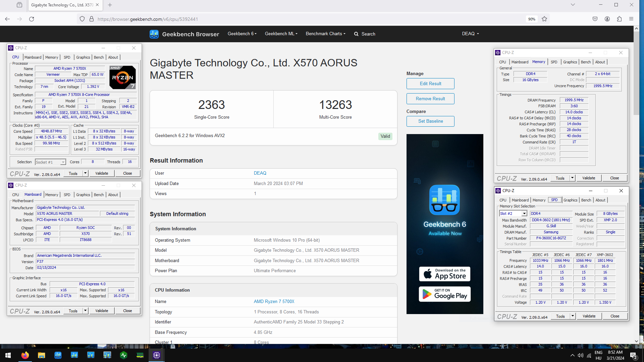Click the Download on the App Store badge
This screenshot has width=644, height=362.
pos(445,274)
